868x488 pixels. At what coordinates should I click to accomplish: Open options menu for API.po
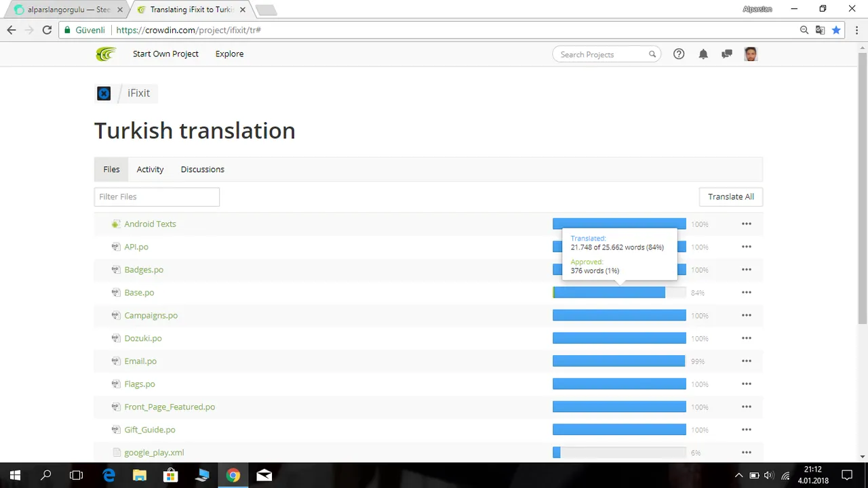[747, 247]
